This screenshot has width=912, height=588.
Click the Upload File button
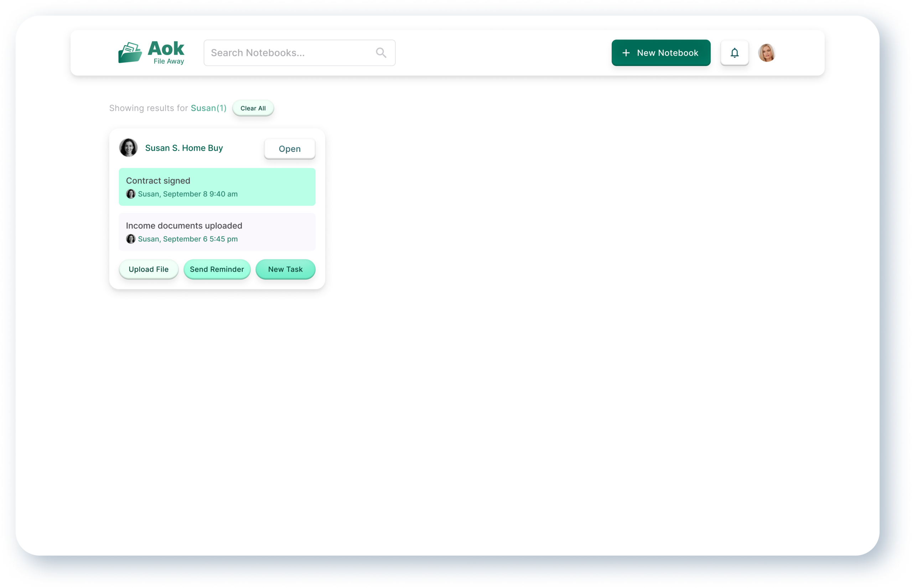pyautogui.click(x=149, y=269)
